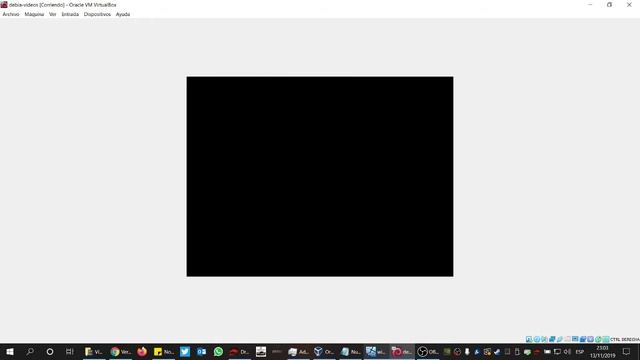Click the USB devices status icon

[560, 339]
